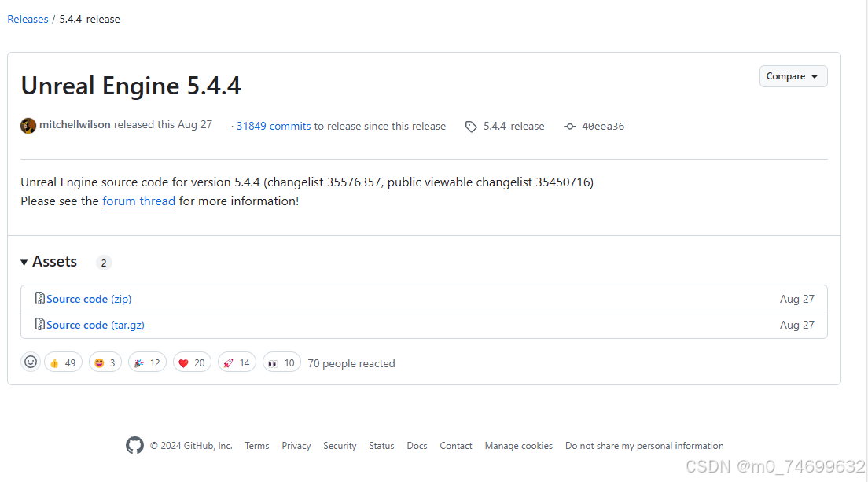
Task: Click the Aug 27 date in the zip row
Action: (797, 299)
